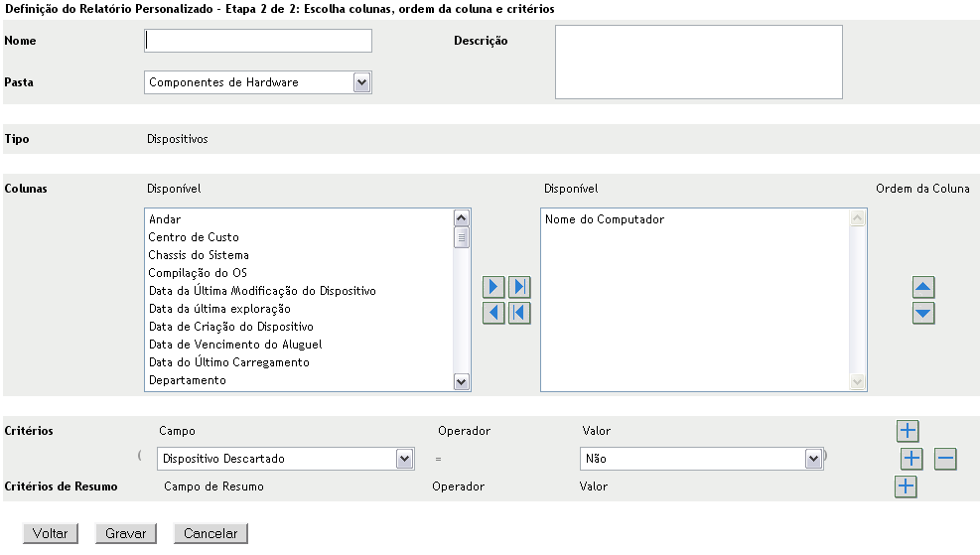Viewport: 980px width, 555px height.
Task: Click plus icon beside Critérios header
Action: (908, 431)
